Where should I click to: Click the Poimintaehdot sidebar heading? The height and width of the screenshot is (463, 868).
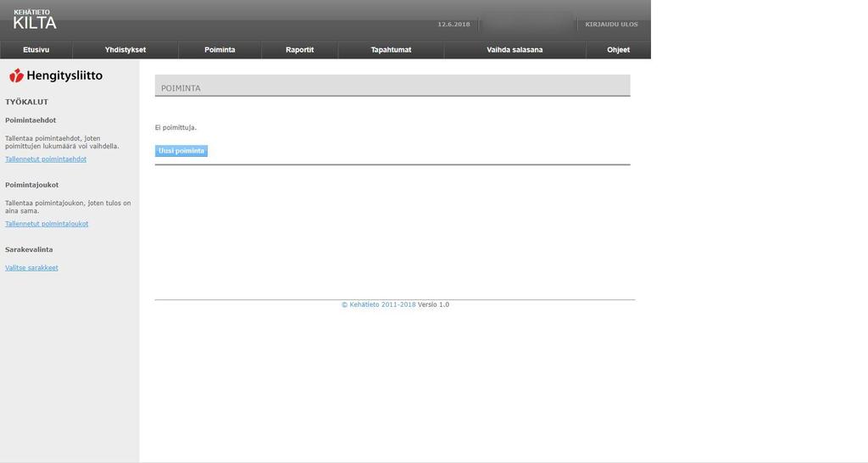pos(31,120)
